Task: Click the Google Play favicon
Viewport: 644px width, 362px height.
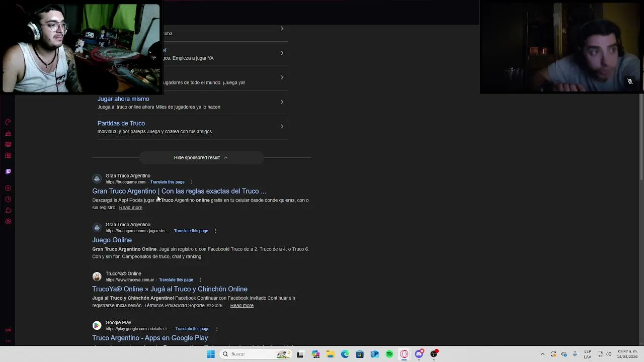Action: point(97,325)
